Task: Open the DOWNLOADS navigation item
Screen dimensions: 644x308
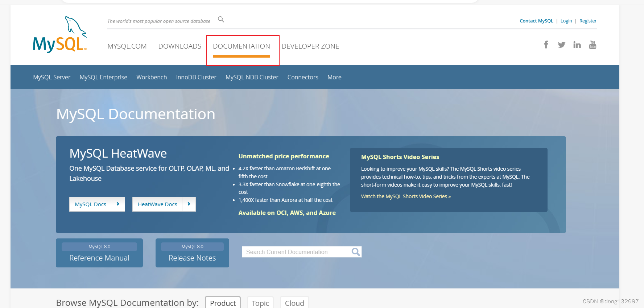Action: click(179, 46)
